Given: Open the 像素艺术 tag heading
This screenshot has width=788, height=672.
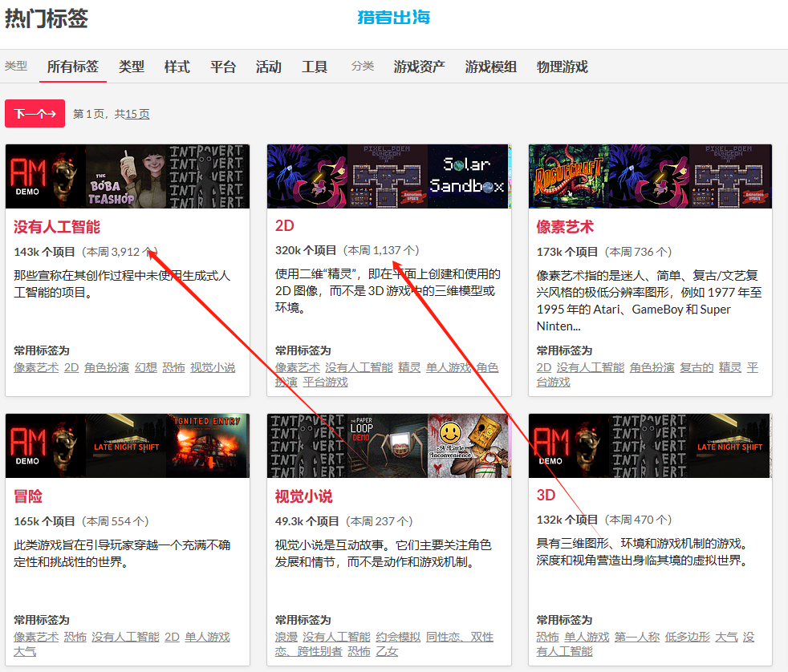Looking at the screenshot, I should [565, 226].
